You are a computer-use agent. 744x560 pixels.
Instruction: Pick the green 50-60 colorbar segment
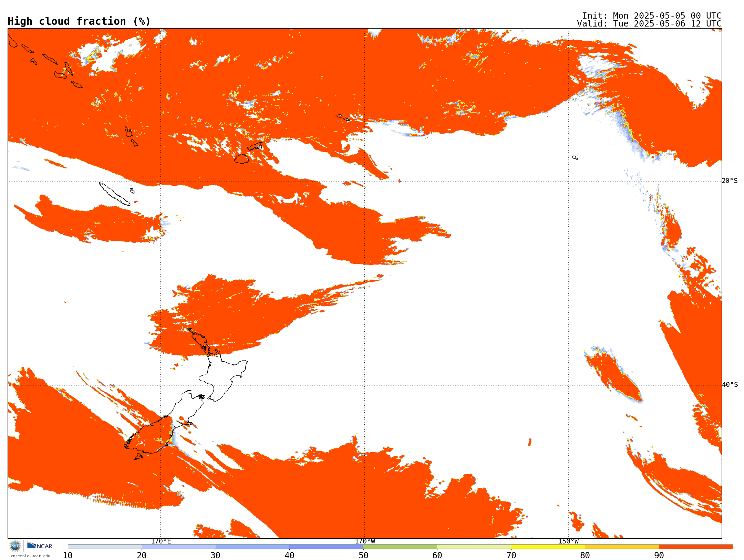(x=400, y=547)
